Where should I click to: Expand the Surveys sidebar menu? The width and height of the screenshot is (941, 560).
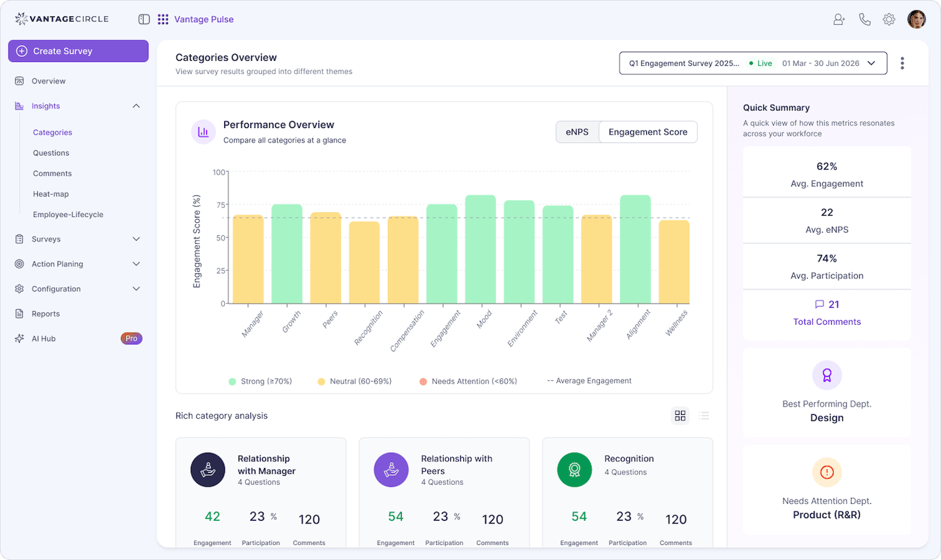[x=46, y=239]
